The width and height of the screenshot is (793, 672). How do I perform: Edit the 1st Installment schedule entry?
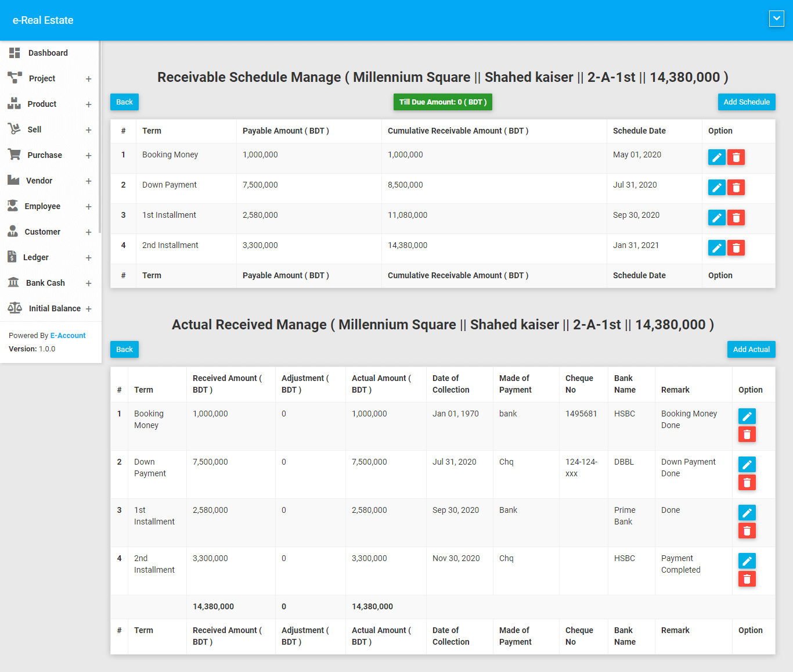[x=716, y=218]
